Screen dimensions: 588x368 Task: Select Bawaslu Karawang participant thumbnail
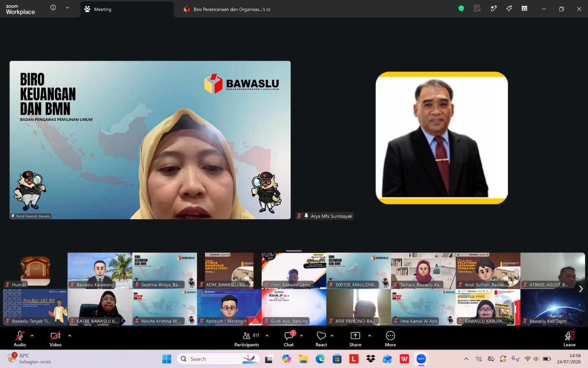(x=100, y=271)
